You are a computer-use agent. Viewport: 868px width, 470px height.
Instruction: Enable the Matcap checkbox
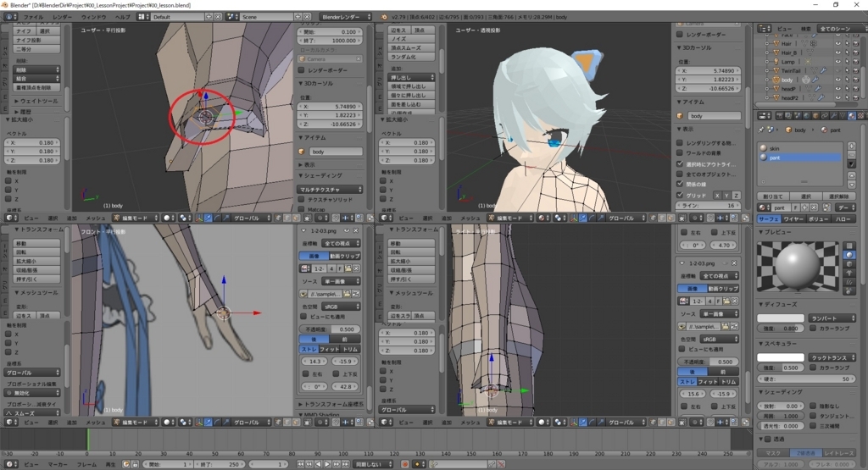tap(301, 209)
